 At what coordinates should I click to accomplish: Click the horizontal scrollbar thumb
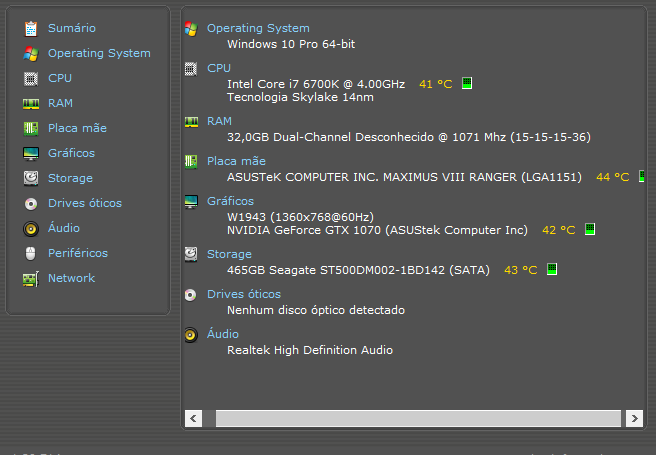418,418
